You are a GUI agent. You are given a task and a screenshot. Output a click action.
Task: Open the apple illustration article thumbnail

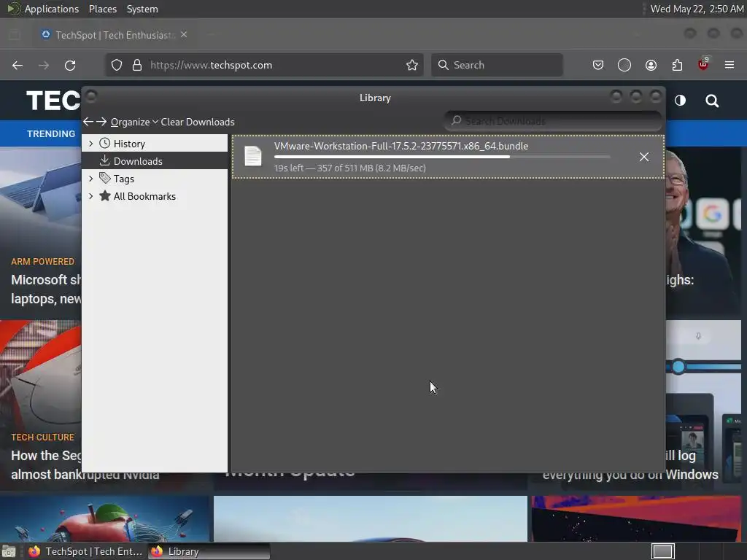point(104,518)
